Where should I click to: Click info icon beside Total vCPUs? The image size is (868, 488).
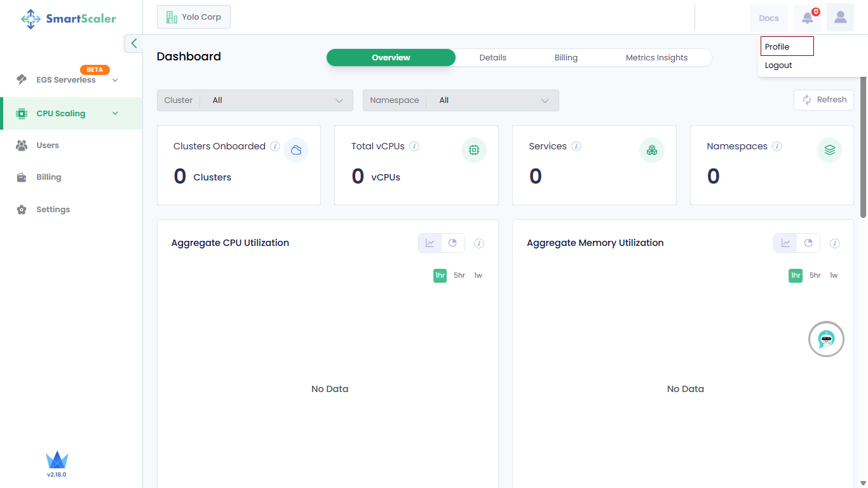click(x=414, y=146)
